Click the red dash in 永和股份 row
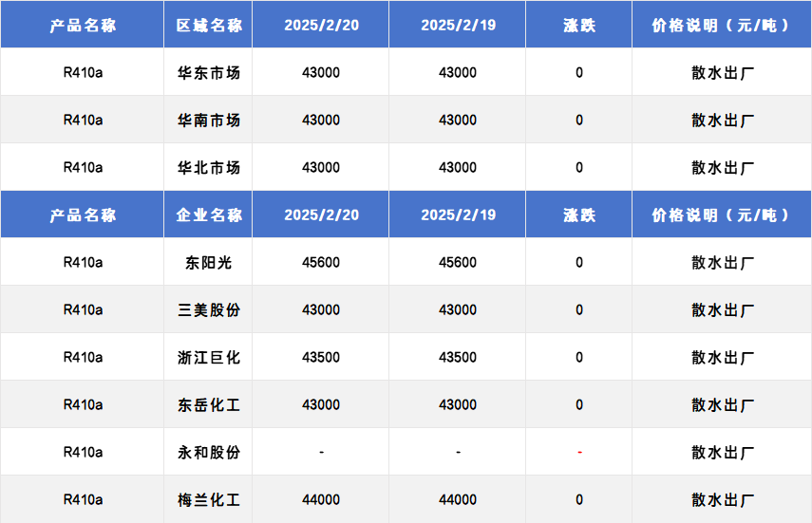Screen dimensions: 812x523 click(579, 453)
